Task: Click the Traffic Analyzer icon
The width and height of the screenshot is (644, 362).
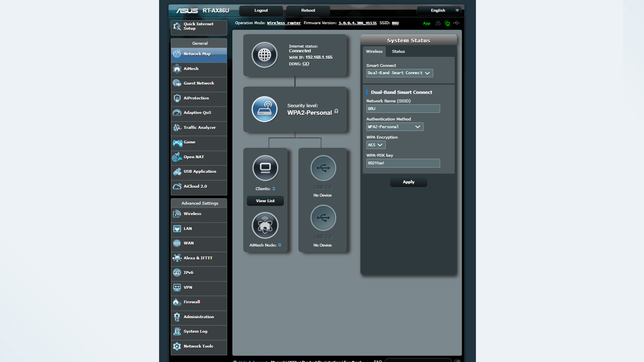Action: pyautogui.click(x=177, y=127)
